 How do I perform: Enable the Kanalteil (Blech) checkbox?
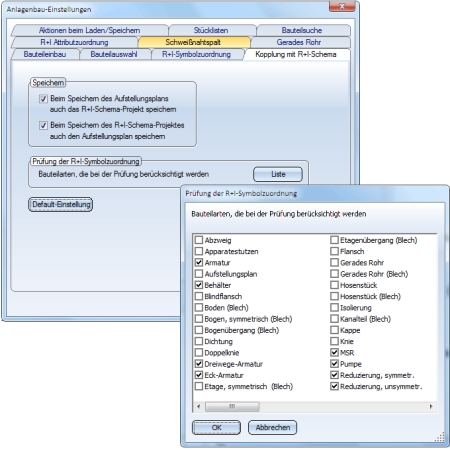click(x=334, y=319)
